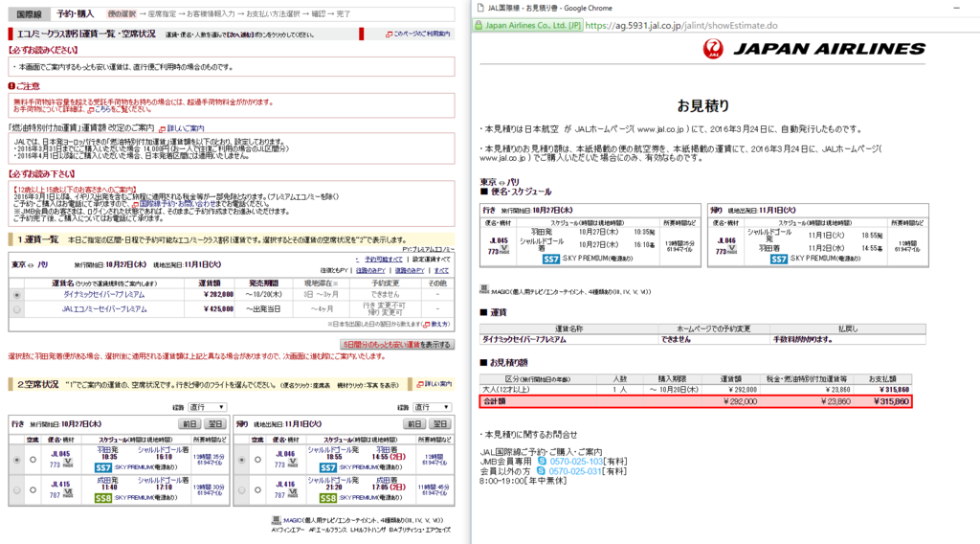Click availability circle for return JL046
Screen dimensions: 980x544
pos(257,460)
